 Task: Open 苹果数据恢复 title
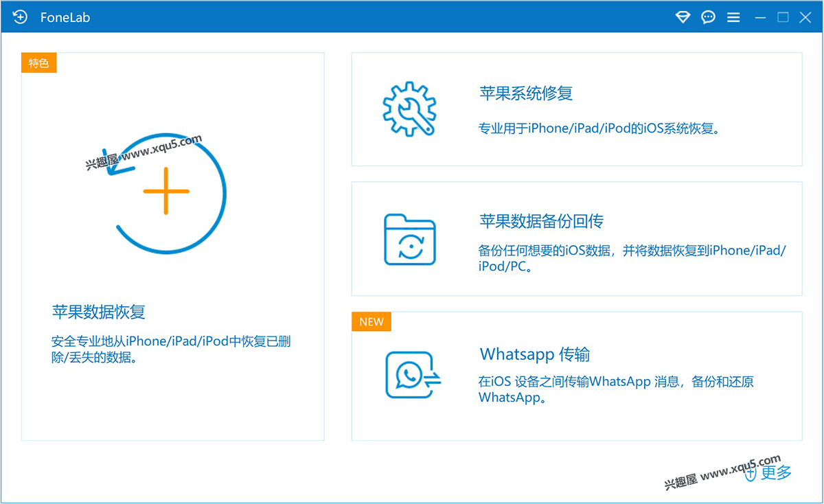click(x=99, y=312)
